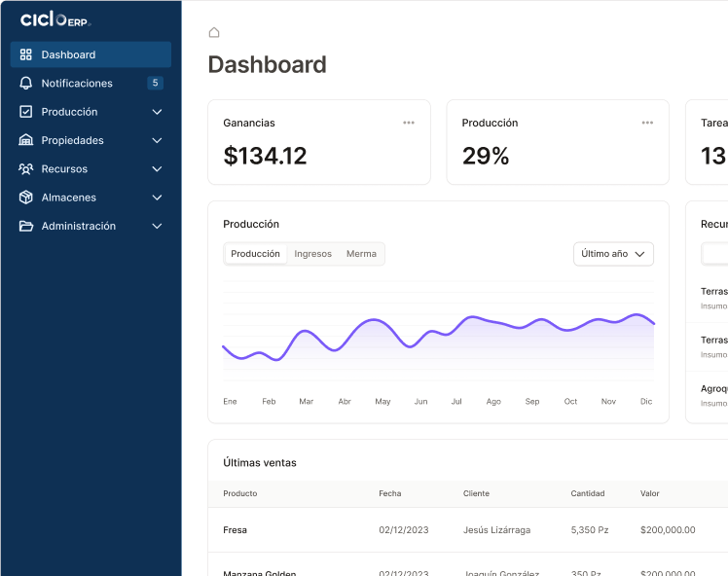
Task: Open the Último año period dropdown
Action: [613, 254]
